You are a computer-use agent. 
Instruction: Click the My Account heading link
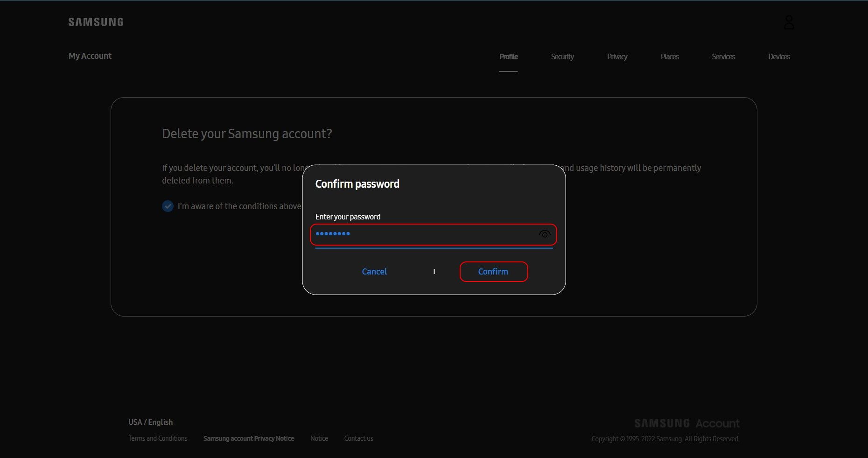pyautogui.click(x=90, y=56)
